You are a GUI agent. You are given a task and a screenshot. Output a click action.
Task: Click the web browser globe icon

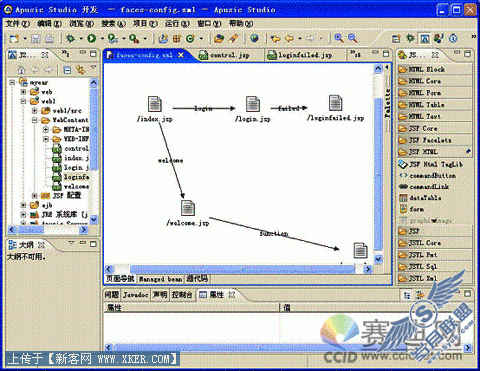point(254,38)
